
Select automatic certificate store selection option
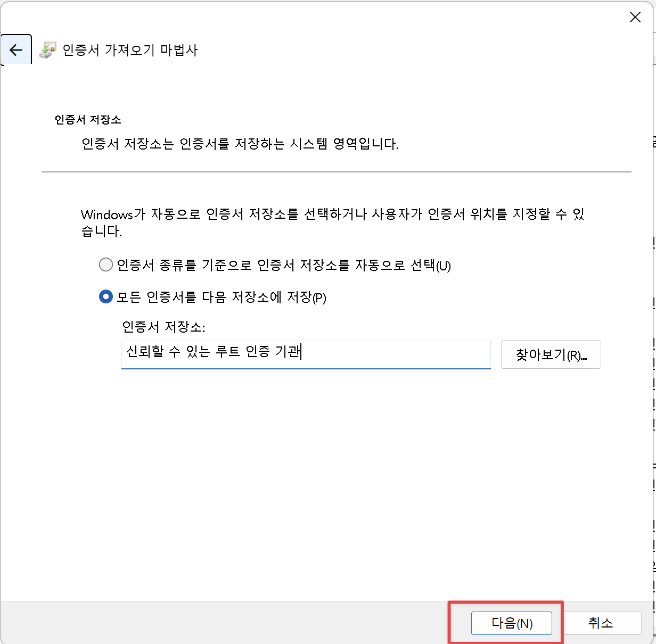point(106,264)
